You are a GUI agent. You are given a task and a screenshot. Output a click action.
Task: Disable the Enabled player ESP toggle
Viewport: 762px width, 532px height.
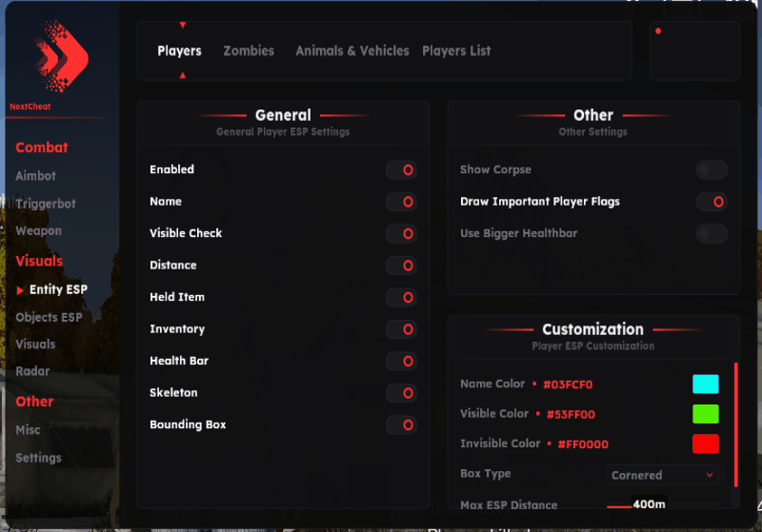(x=401, y=169)
